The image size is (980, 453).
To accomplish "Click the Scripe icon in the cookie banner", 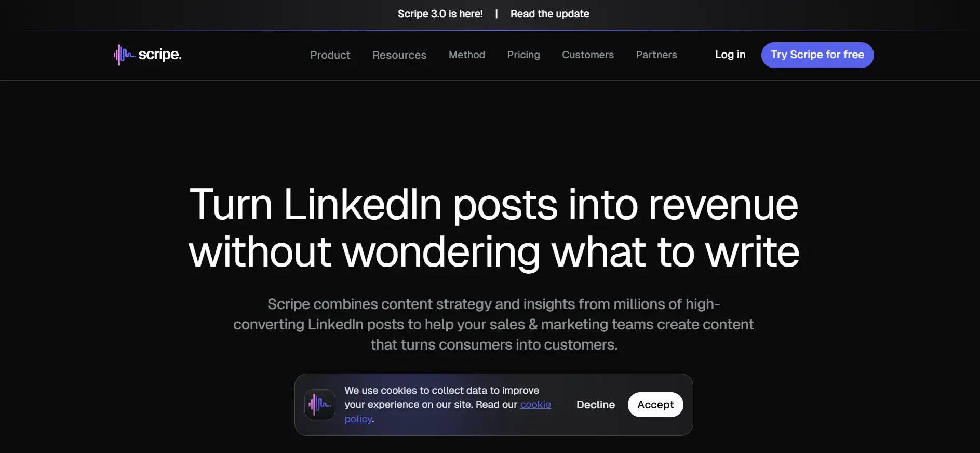I will (319, 404).
